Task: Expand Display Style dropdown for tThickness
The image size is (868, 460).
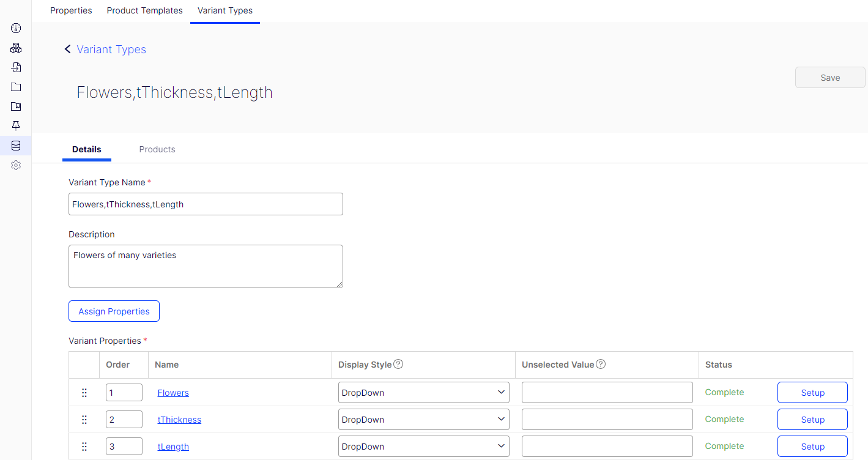Action: point(423,420)
